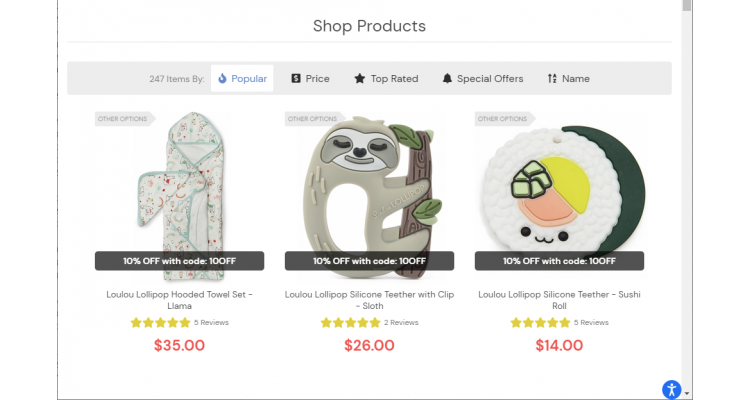750x400 pixels.
Task: Open Silicone Teether Sushi Roll link
Action: pyautogui.click(x=559, y=300)
